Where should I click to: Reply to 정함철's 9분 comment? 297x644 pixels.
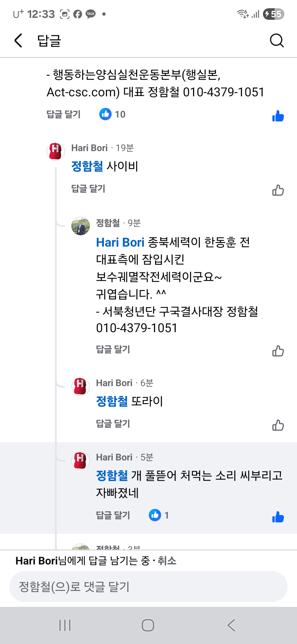[113, 350]
